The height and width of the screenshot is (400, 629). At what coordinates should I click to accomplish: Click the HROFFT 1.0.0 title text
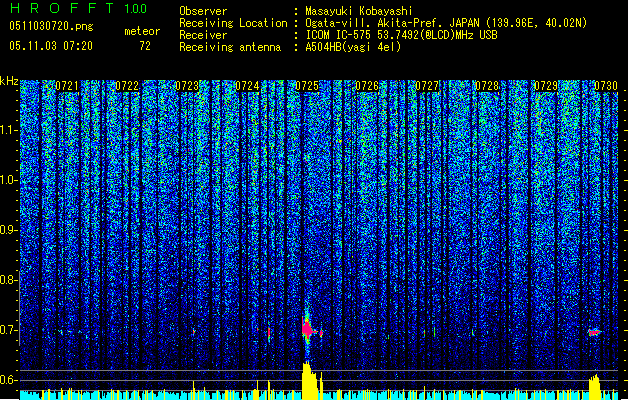point(78,8)
